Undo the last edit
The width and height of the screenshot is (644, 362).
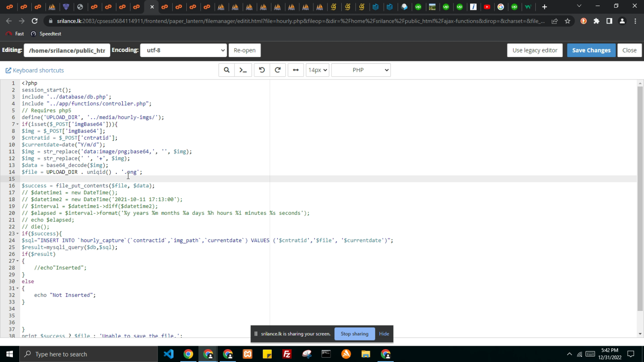coord(262,70)
